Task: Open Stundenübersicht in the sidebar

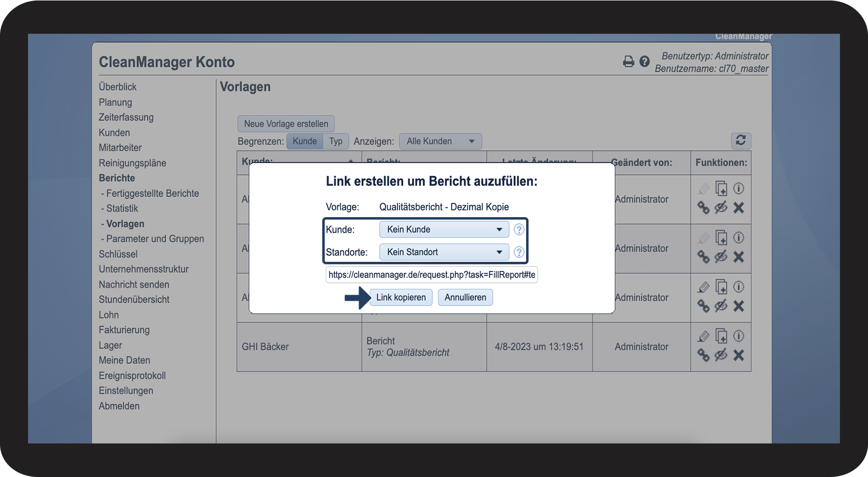Action: [134, 300]
